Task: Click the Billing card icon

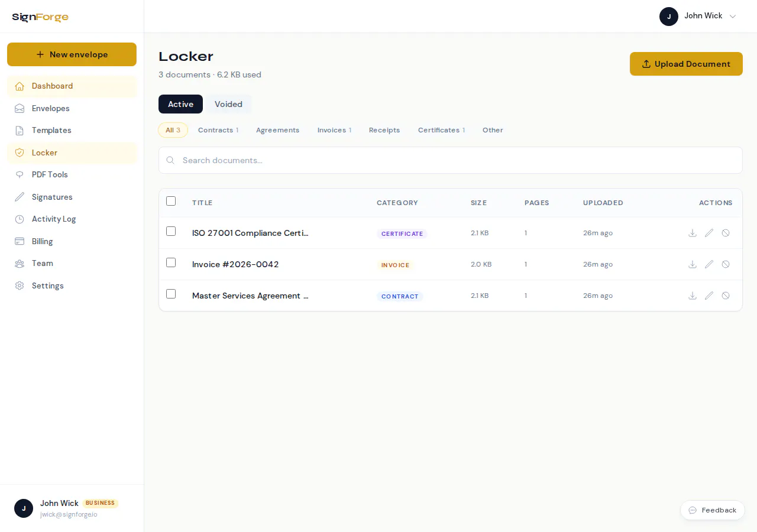Action: coord(20,241)
